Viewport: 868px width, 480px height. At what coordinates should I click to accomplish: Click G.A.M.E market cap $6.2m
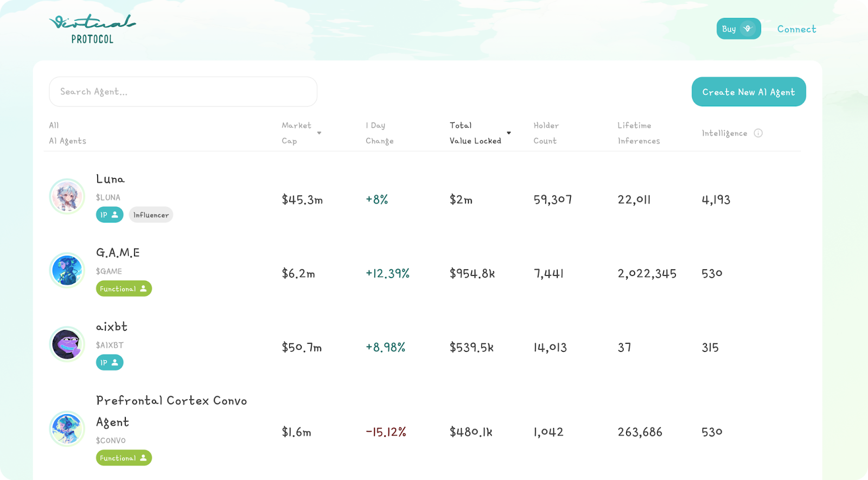click(x=298, y=274)
